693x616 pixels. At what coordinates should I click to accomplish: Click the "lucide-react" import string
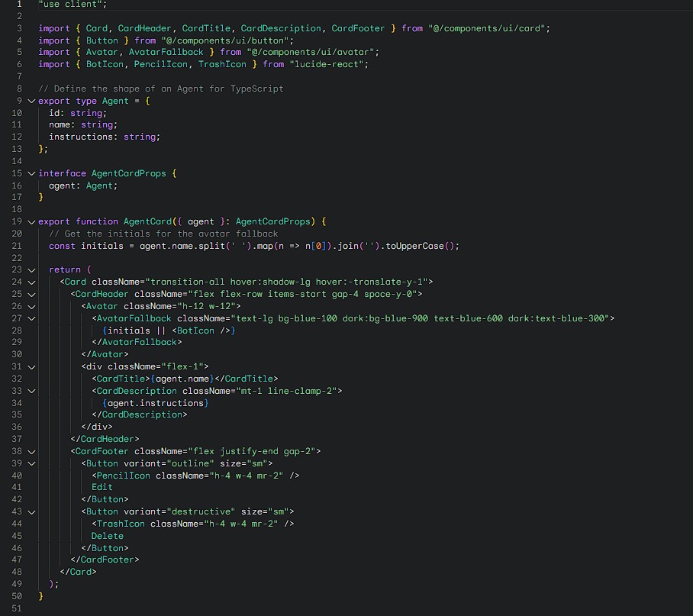click(x=327, y=65)
